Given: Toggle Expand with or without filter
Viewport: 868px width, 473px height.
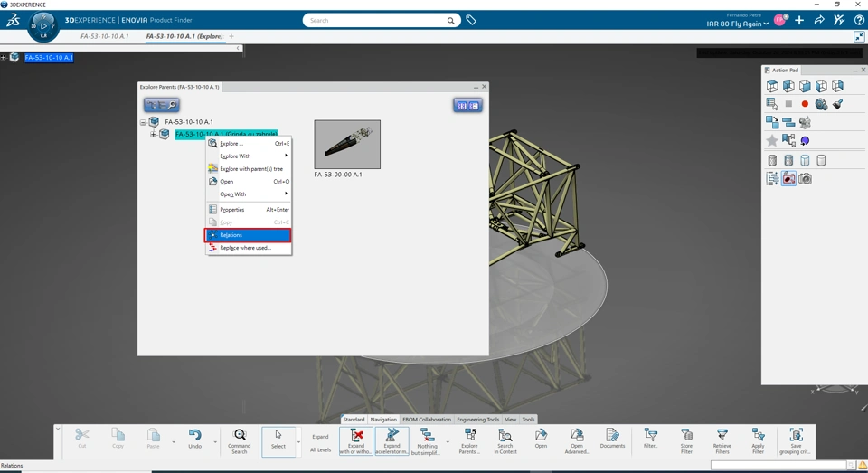Looking at the screenshot, I should [x=356, y=441].
